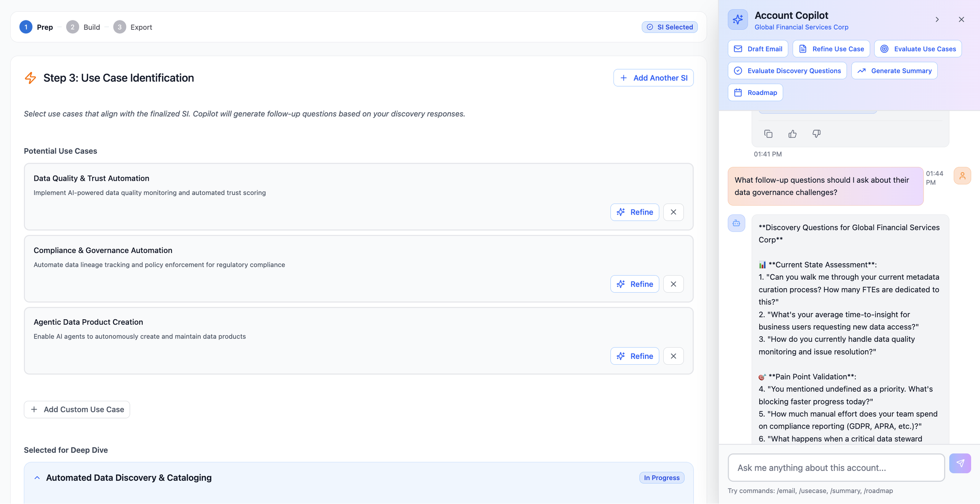Open Draft Email quick action

757,49
